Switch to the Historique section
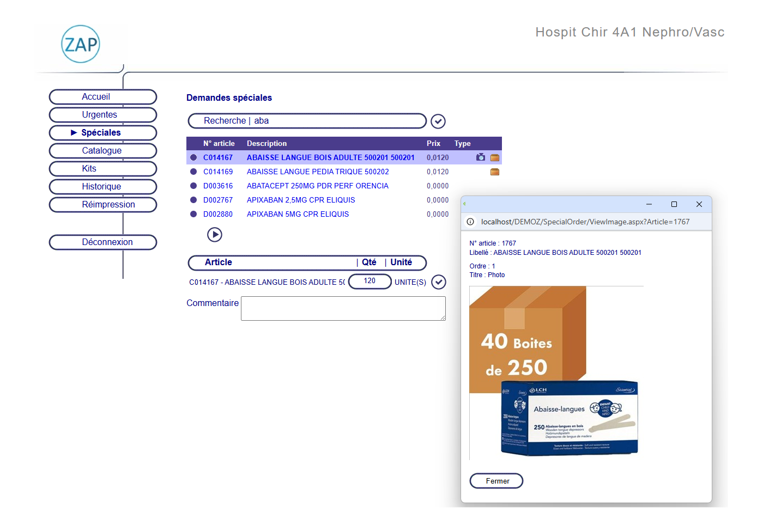Viewport: 763px width, 532px height. (x=102, y=187)
